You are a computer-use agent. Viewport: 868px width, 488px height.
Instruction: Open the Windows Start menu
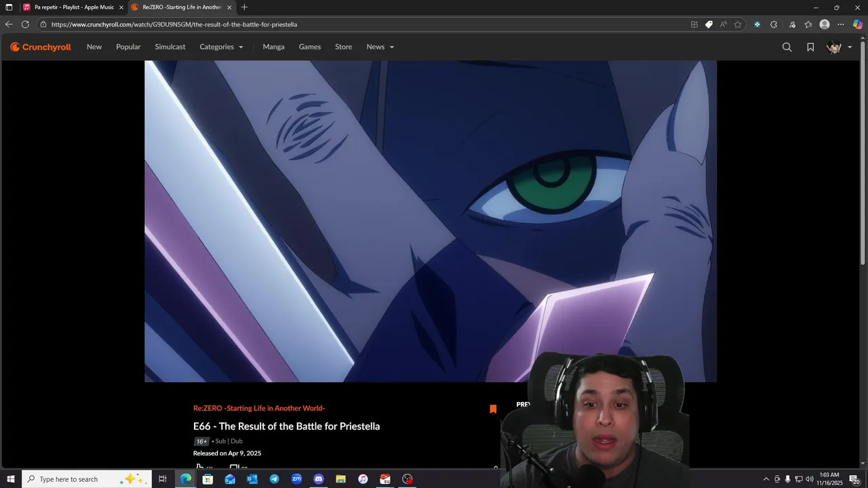(x=10, y=479)
